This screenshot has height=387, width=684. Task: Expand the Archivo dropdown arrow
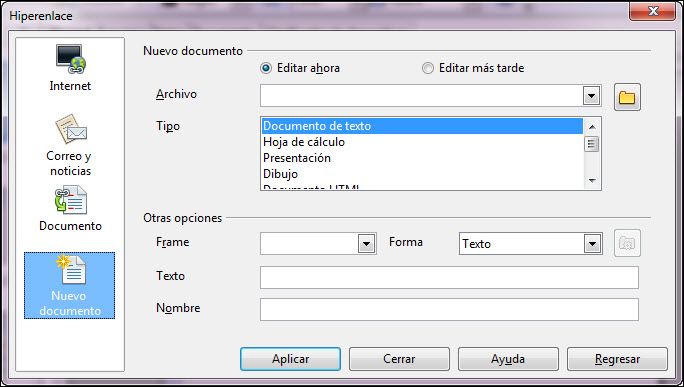pos(592,96)
